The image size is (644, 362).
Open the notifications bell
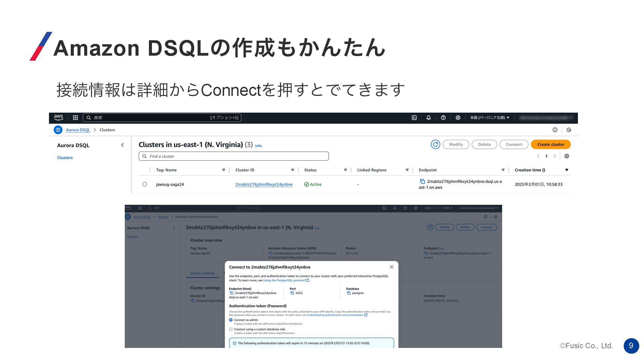[429, 118]
